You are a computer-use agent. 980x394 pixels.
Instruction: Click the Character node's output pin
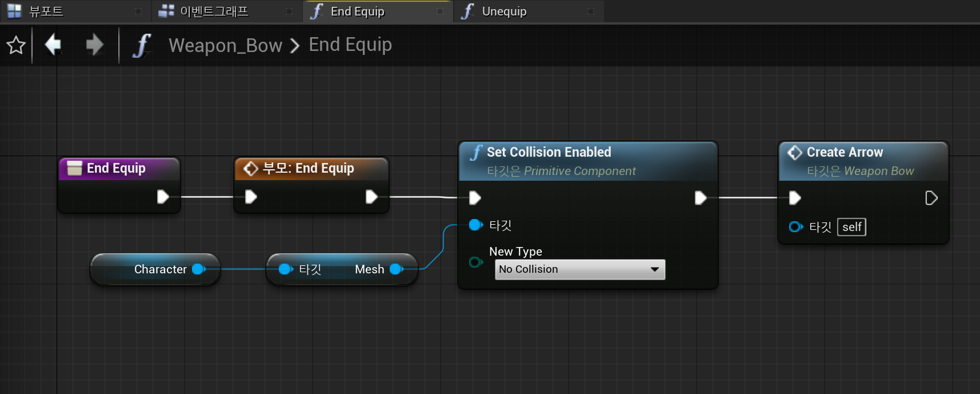pos(199,269)
